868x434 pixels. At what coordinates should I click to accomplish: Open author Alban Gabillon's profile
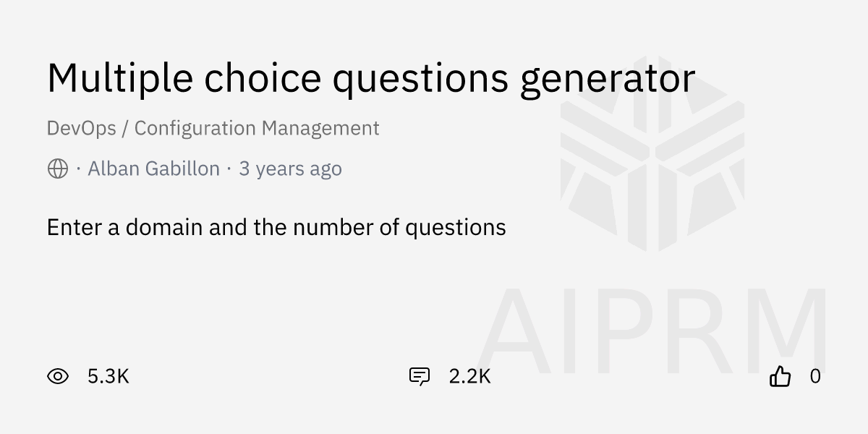(153, 169)
